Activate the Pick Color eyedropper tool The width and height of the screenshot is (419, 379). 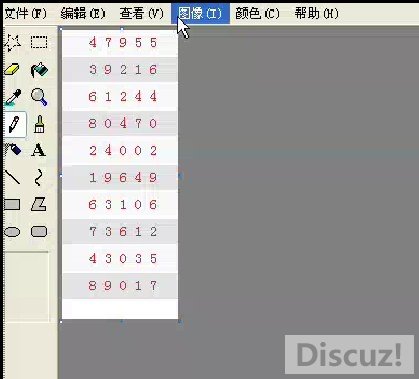13,97
